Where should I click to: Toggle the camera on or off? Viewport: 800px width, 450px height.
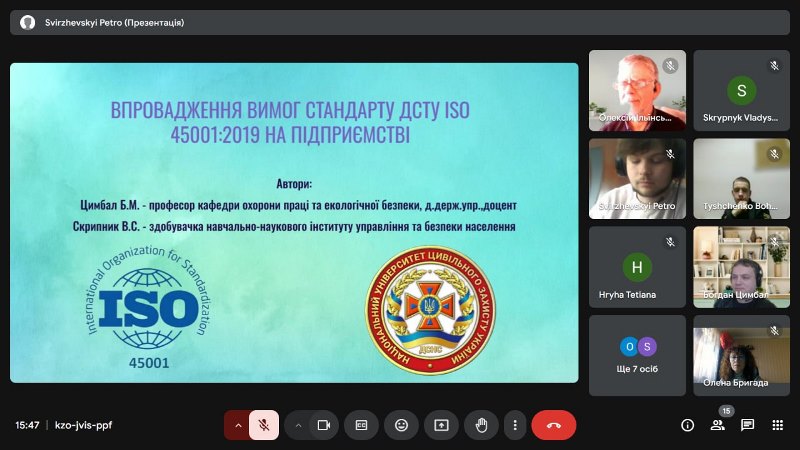(x=323, y=425)
